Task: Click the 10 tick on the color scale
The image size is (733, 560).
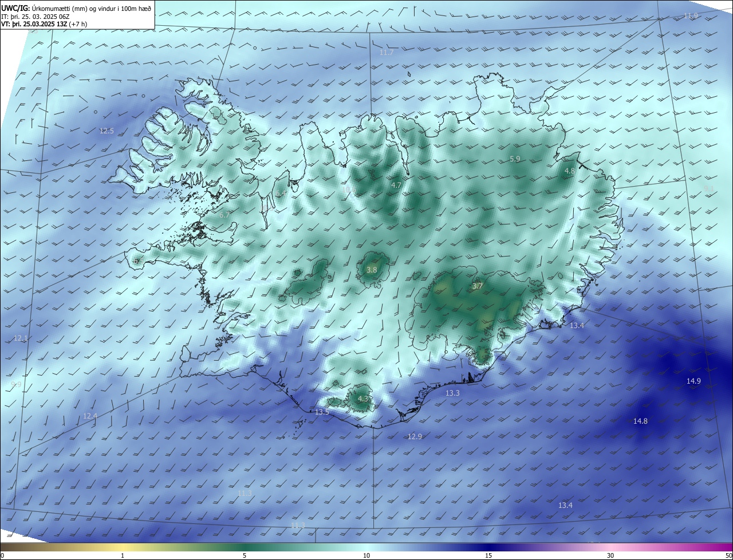Action: [366, 555]
